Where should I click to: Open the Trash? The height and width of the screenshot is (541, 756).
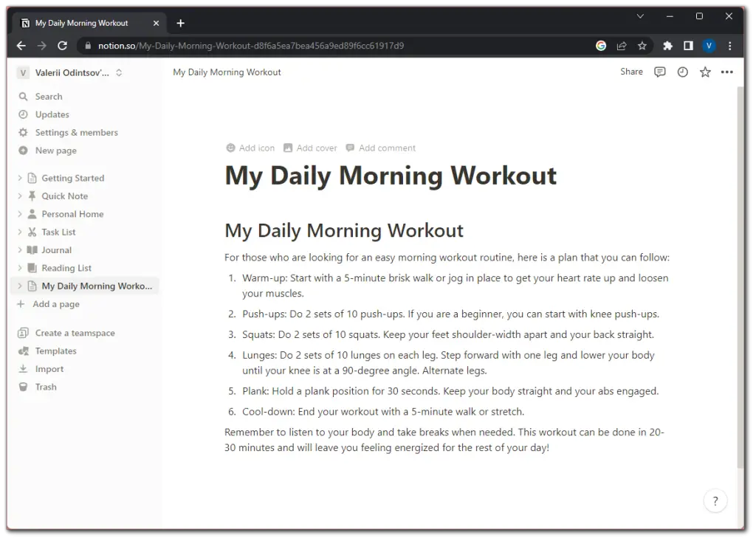(x=44, y=386)
